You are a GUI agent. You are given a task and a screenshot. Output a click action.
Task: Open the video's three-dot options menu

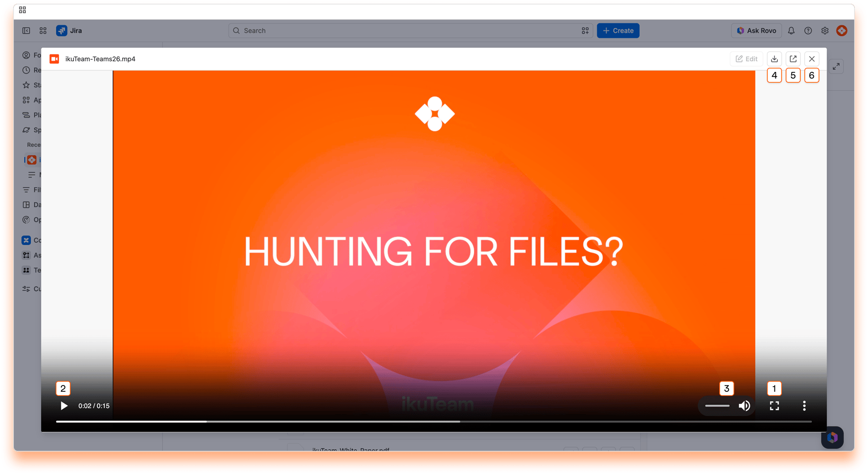tap(804, 406)
